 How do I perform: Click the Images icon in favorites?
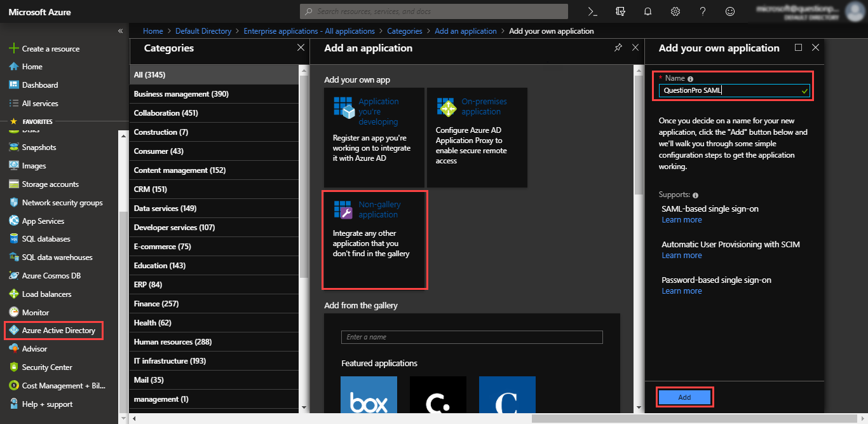tap(14, 165)
